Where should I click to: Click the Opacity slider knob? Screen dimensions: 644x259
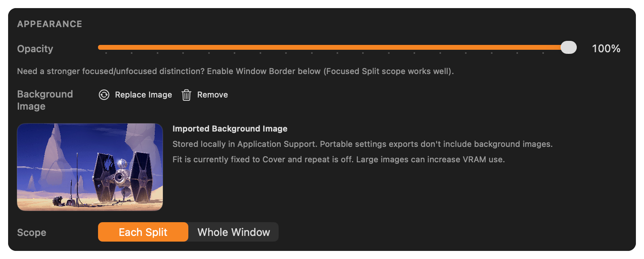569,47
